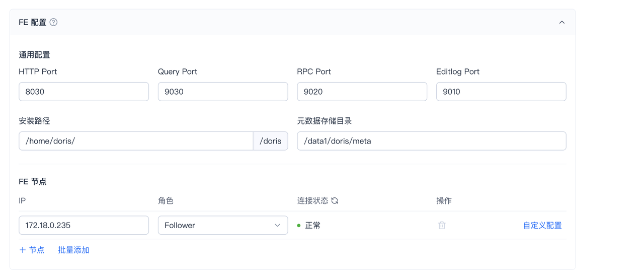Screen dimensions: 644x279
Task: Click the Editlog Port field with 9010
Action: (x=501, y=92)
